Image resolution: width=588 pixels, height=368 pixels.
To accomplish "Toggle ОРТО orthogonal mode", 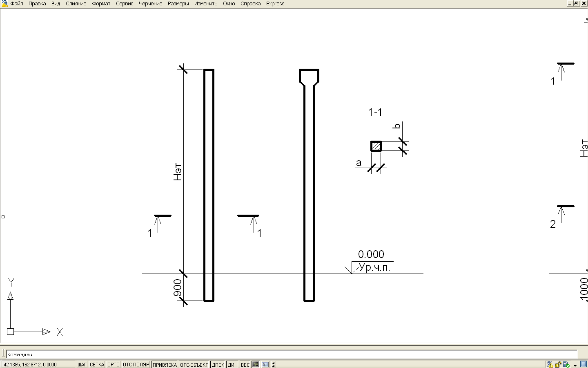I will click(114, 365).
